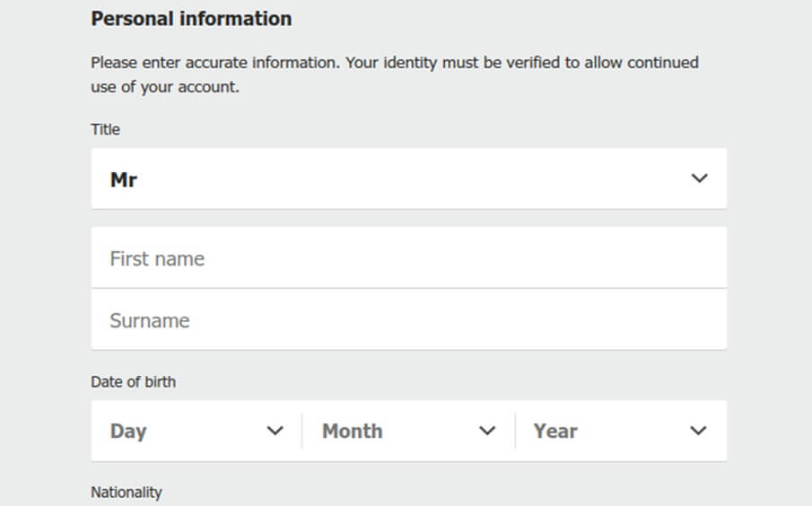Focus the Surname input field

pyautogui.click(x=408, y=319)
